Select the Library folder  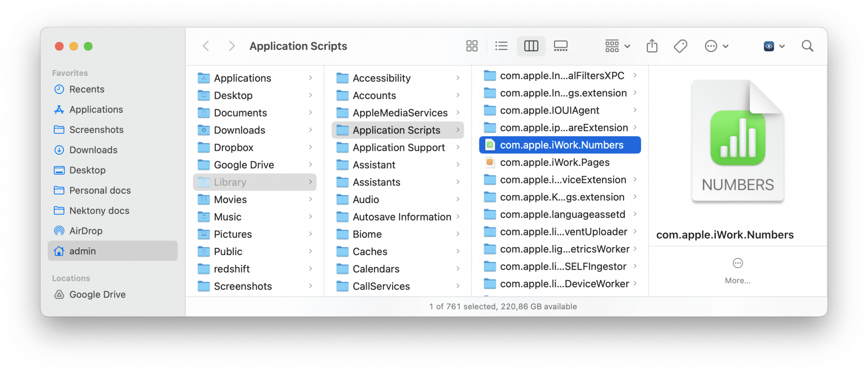coord(255,182)
